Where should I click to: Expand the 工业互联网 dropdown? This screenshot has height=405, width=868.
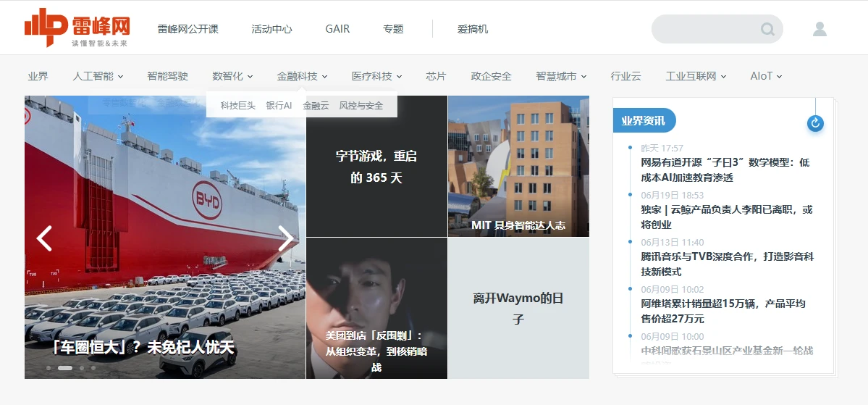[696, 76]
